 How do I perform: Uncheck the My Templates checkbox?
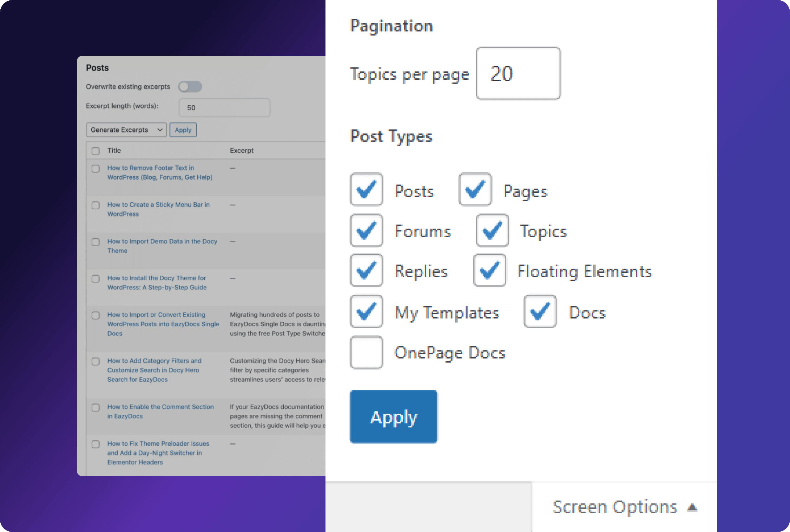click(366, 311)
